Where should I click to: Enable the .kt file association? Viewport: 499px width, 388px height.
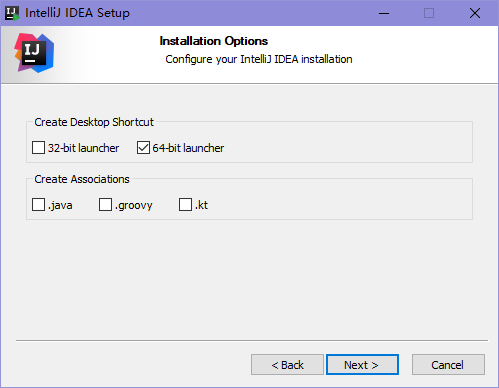(x=185, y=205)
